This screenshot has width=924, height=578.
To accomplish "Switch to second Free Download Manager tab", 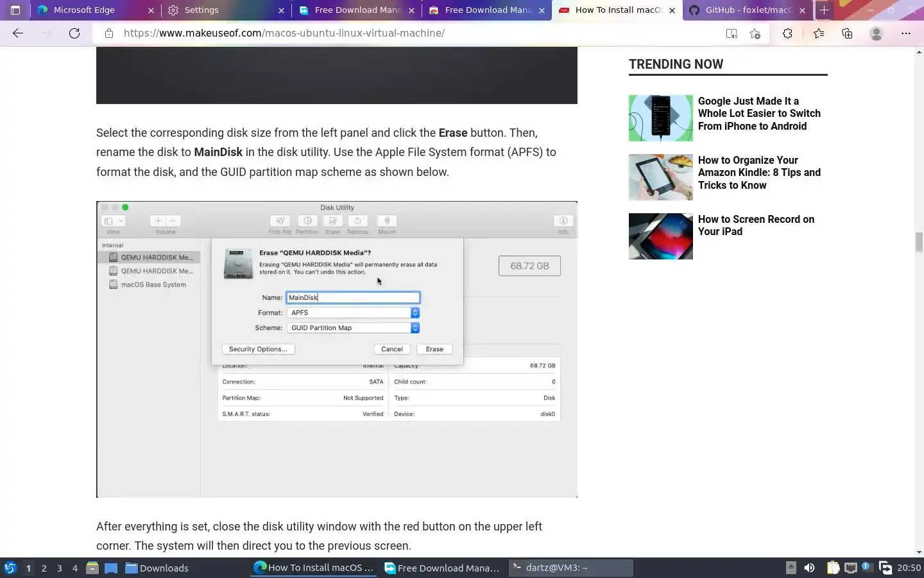I will [x=486, y=10].
